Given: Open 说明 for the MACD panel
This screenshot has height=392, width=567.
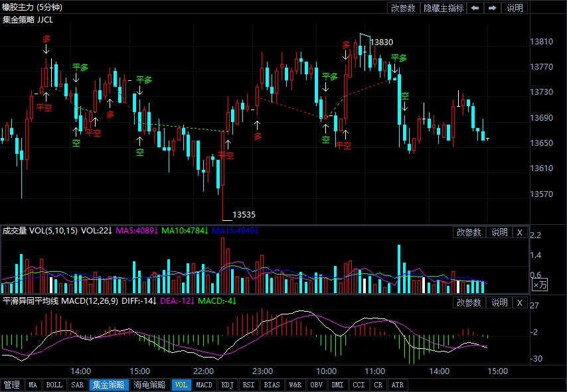Looking at the screenshot, I should click(x=499, y=302).
